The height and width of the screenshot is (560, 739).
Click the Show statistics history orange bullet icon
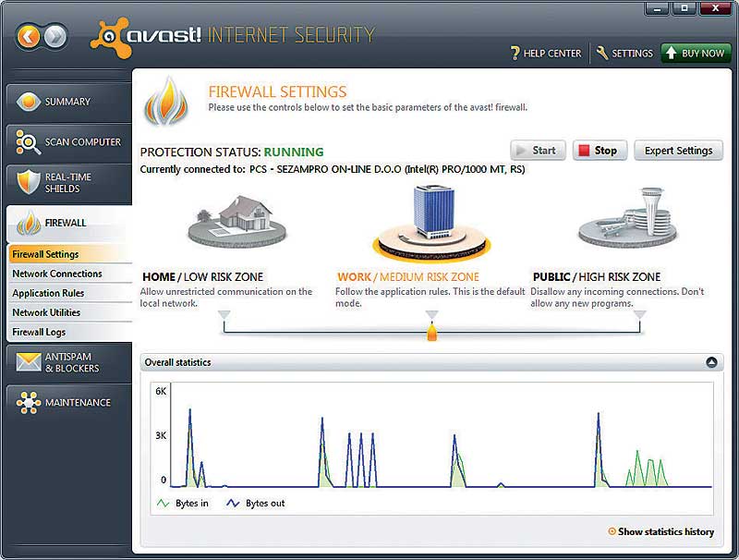click(x=612, y=531)
